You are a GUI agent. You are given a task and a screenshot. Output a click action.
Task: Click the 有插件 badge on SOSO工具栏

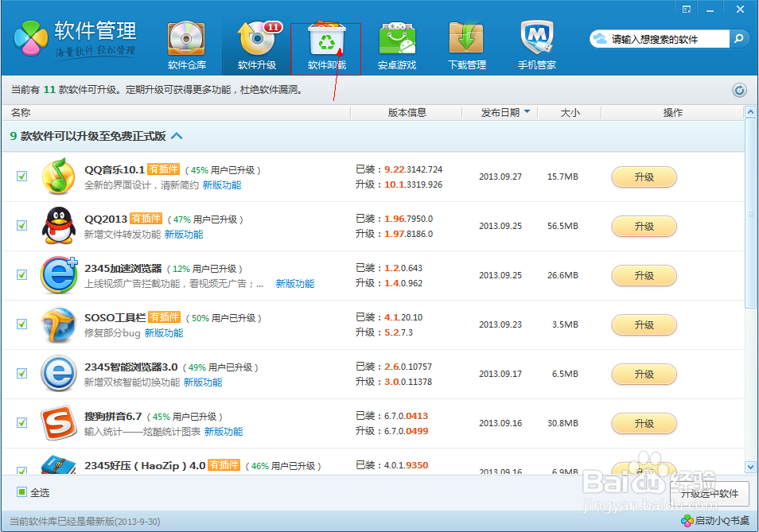click(x=164, y=317)
